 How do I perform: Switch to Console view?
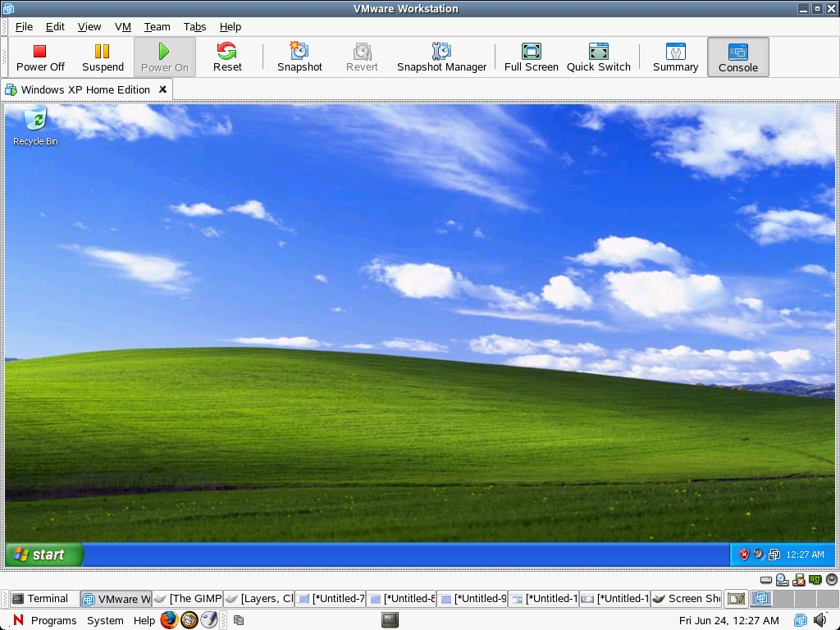click(x=737, y=57)
